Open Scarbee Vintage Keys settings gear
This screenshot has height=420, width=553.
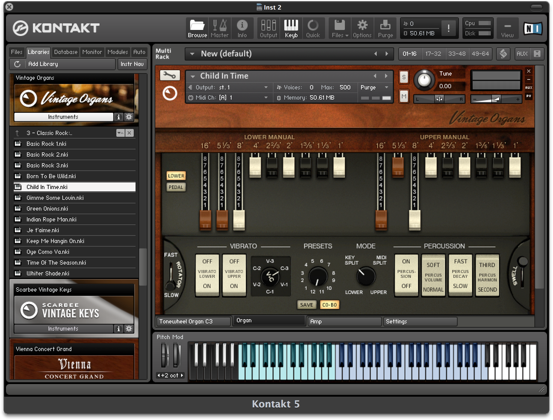pos(129,329)
